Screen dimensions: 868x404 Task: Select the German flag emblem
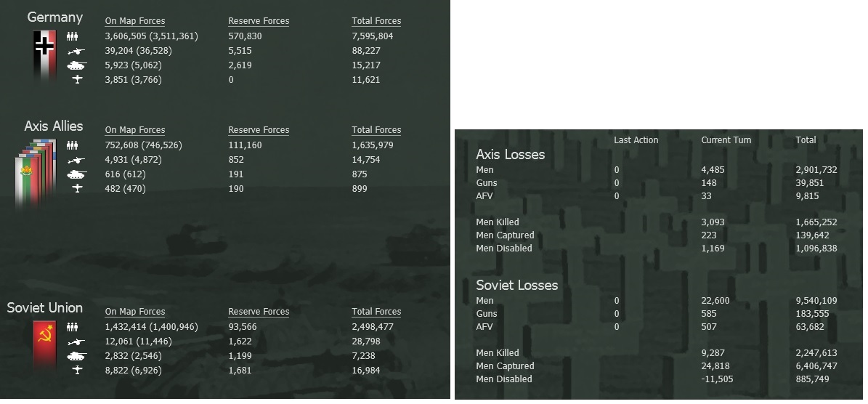click(44, 54)
